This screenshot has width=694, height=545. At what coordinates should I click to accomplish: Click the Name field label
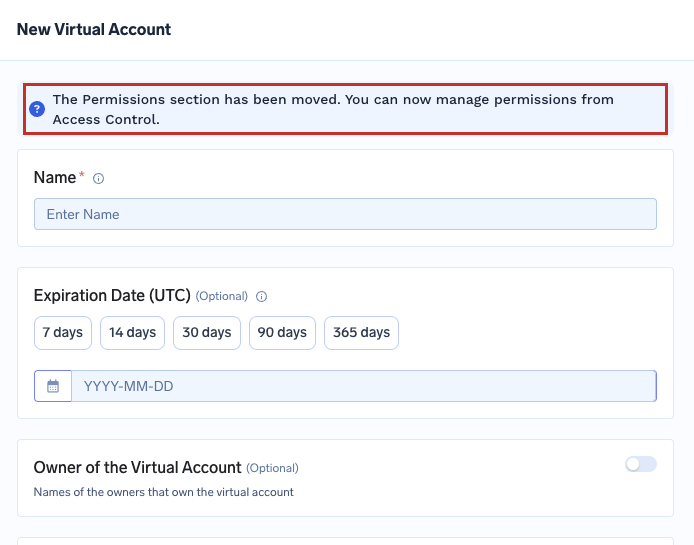tap(55, 178)
